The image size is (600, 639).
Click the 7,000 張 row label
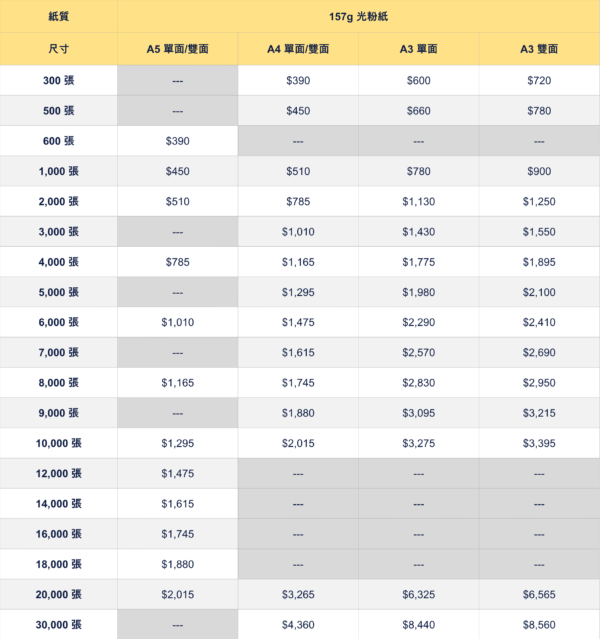tap(59, 353)
